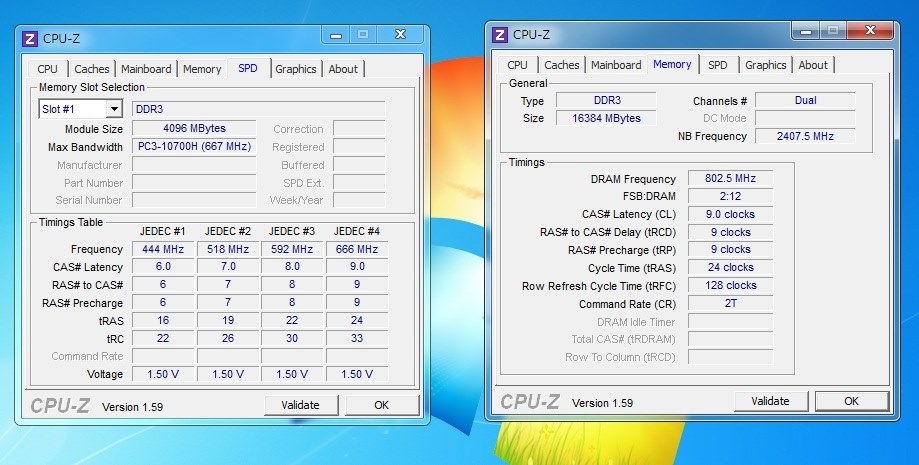Open Mainboard tab in left SPD window
Image resolution: width=919 pixels, height=465 pixels.
click(146, 69)
